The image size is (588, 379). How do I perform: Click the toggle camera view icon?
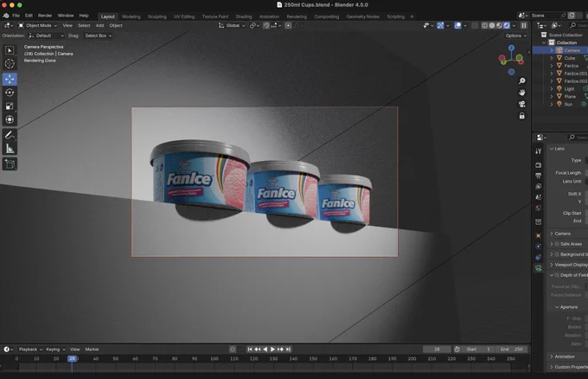click(x=521, y=104)
